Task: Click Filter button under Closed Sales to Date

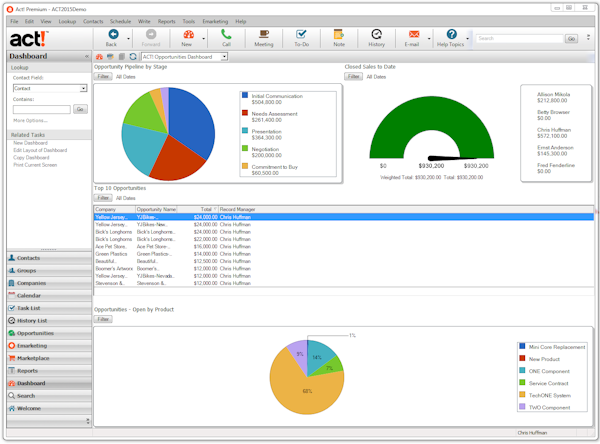Action: coord(352,76)
